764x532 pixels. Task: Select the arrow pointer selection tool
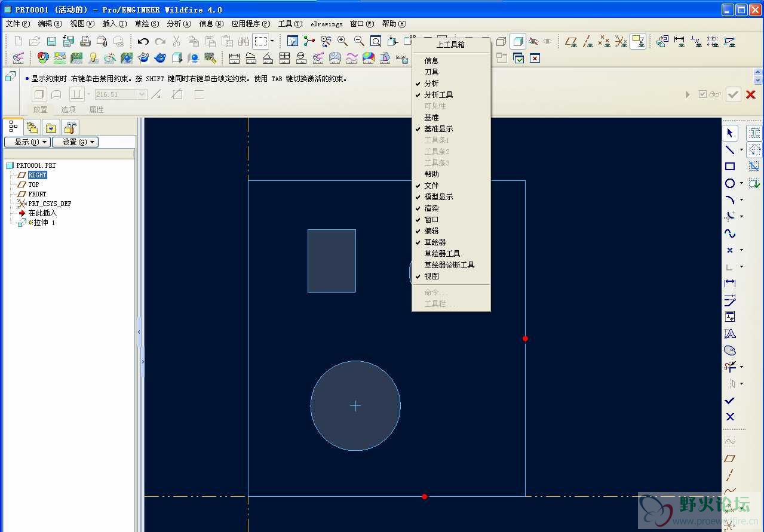click(x=730, y=133)
